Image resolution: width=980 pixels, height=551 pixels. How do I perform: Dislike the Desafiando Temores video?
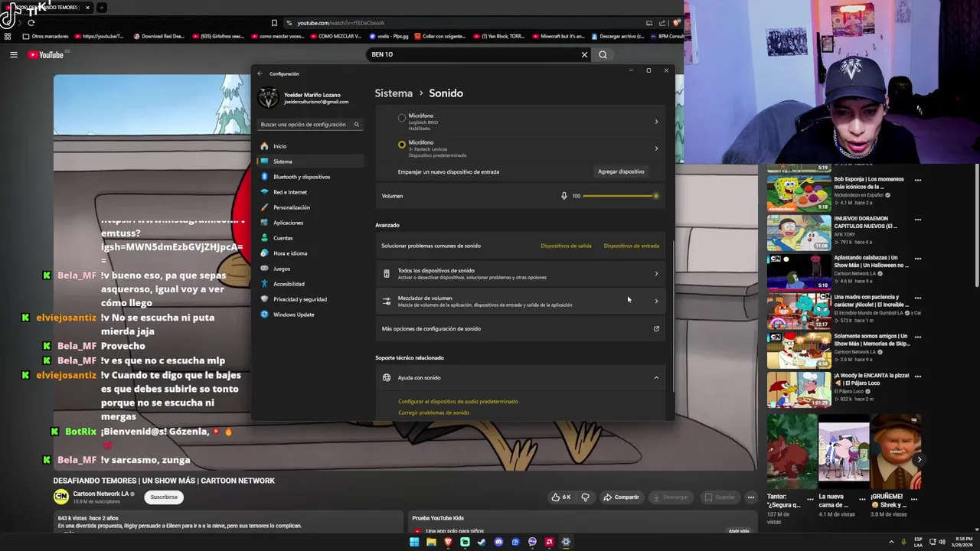[x=585, y=497]
